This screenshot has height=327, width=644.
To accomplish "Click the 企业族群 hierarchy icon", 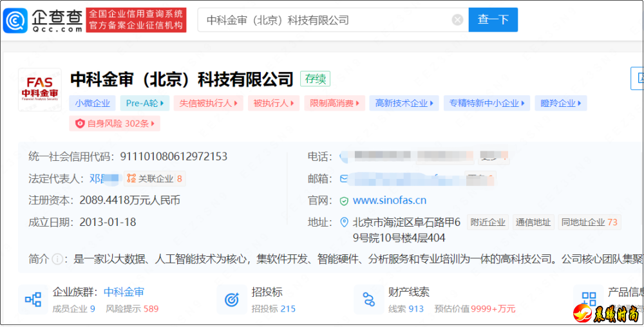I will click(x=33, y=299).
